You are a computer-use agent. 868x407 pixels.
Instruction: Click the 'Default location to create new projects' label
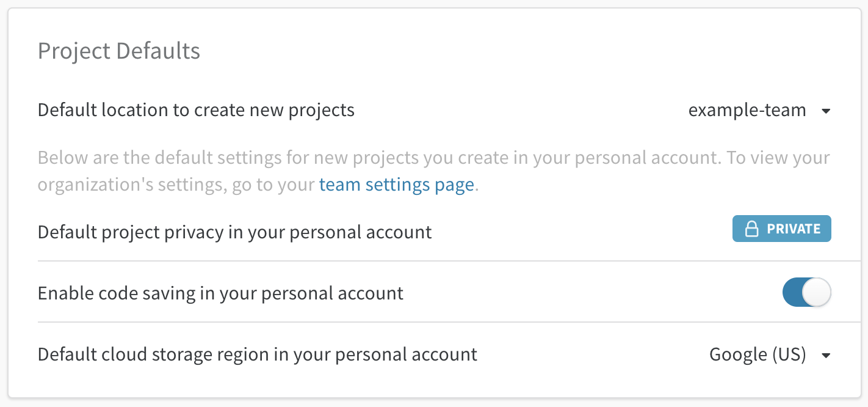(196, 110)
